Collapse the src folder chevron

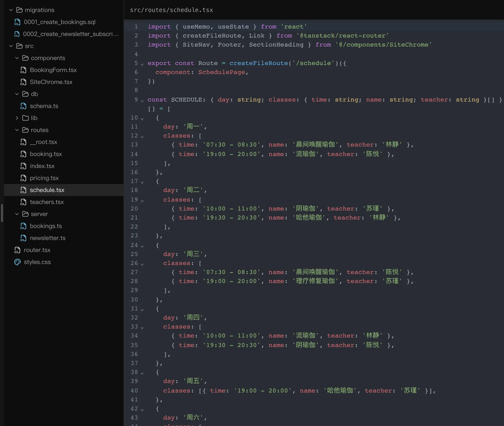11,46
